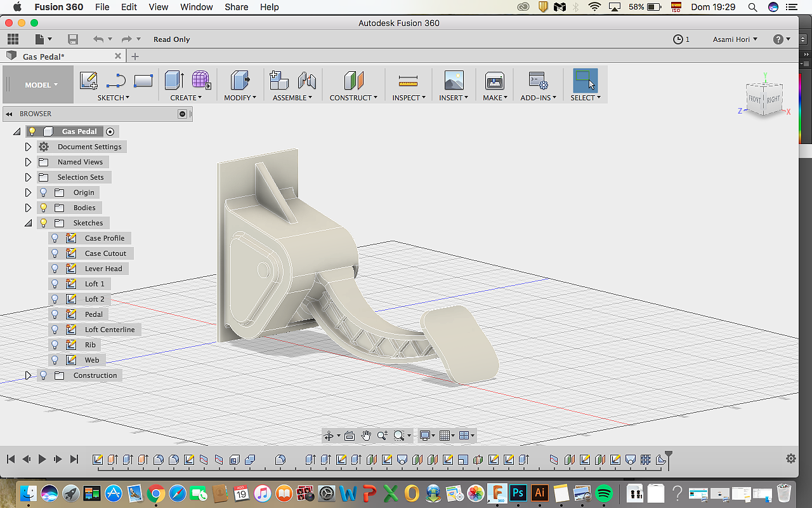Toggle visibility of Web sketch
This screenshot has width=812, height=508.
(x=55, y=360)
